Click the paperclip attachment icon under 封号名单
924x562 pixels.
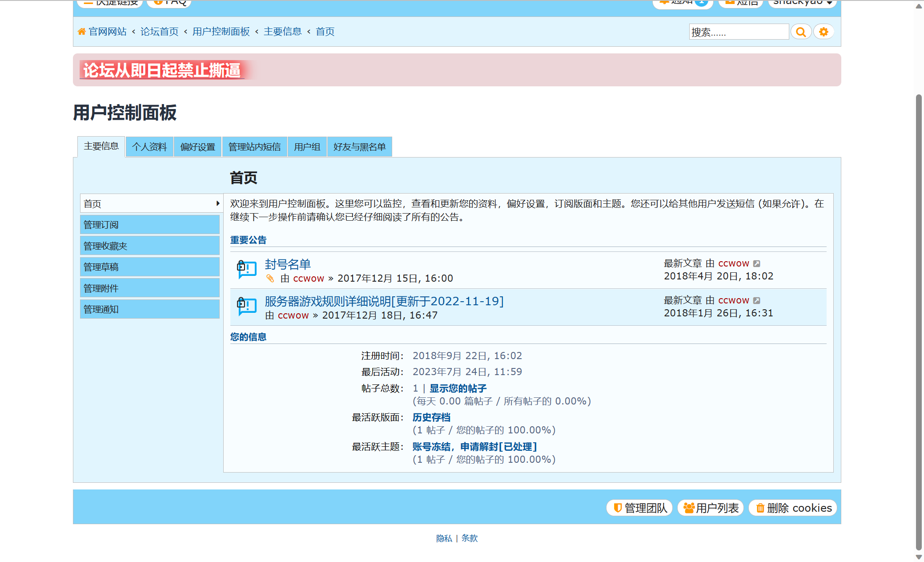click(271, 278)
